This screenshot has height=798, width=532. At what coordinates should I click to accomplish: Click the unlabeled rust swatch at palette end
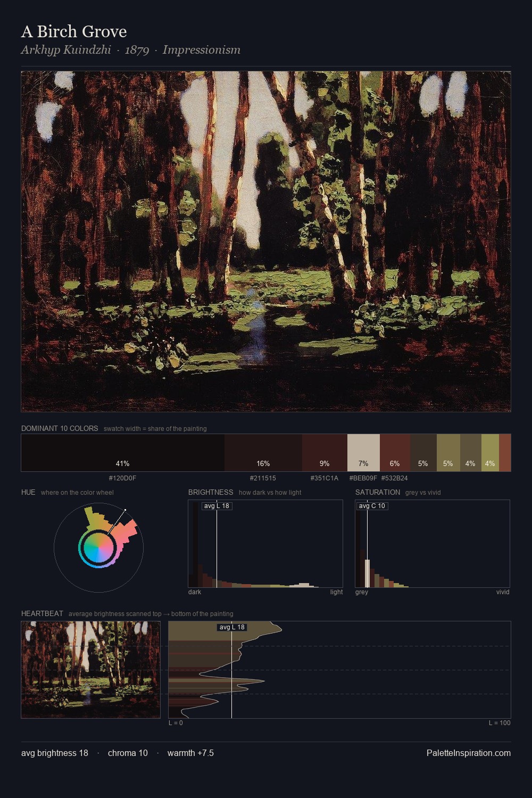[505, 453]
